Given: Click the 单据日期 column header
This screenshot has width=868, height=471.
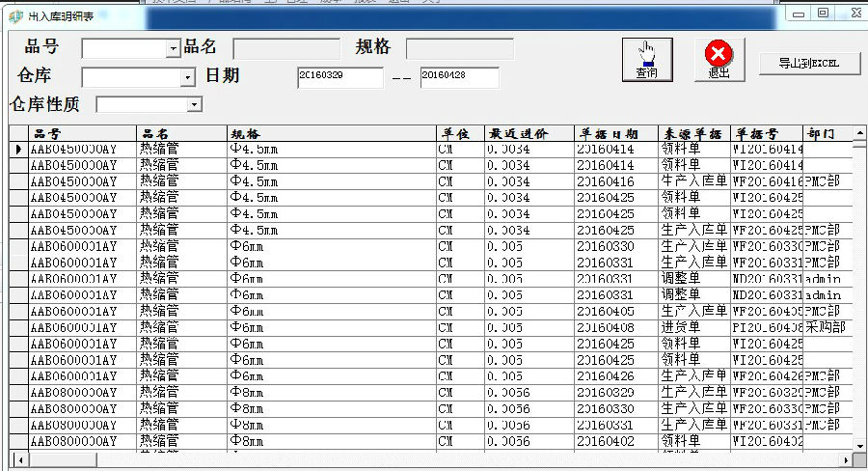Looking at the screenshot, I should [x=616, y=133].
